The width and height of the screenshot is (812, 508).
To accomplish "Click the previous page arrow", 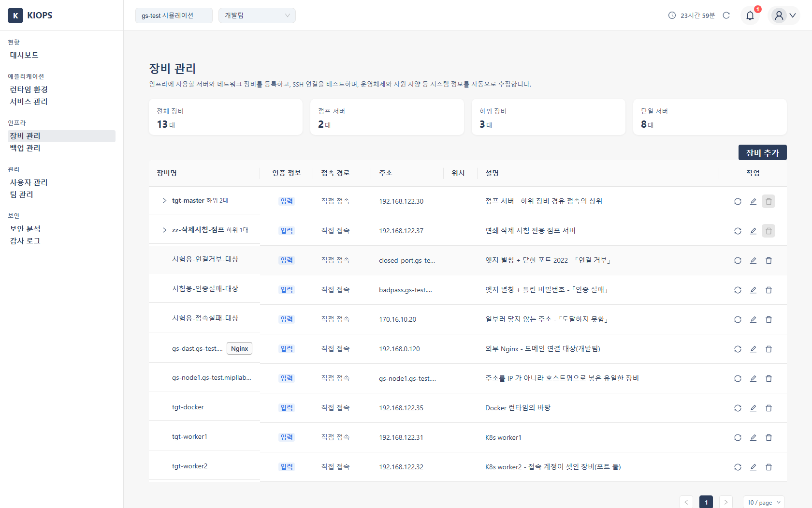I will point(686,502).
